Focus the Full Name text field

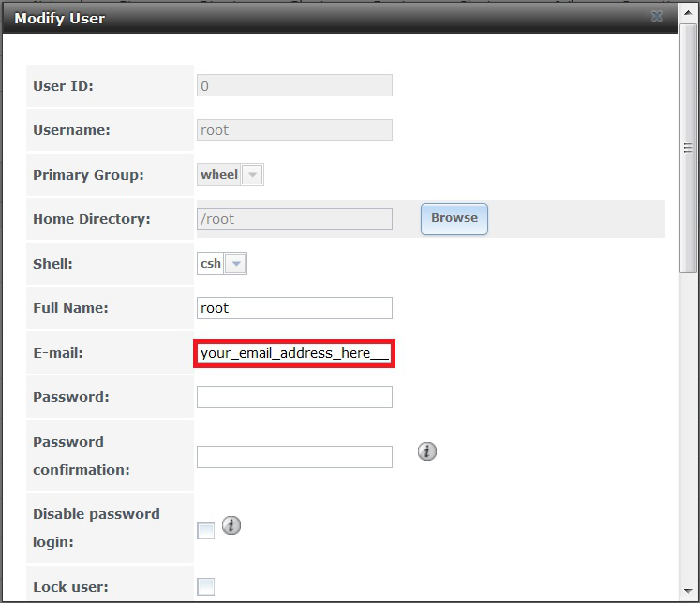click(x=294, y=308)
